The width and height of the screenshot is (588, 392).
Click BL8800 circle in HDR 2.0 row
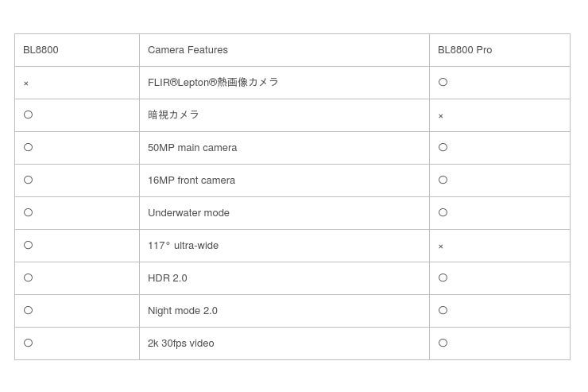tap(28, 278)
